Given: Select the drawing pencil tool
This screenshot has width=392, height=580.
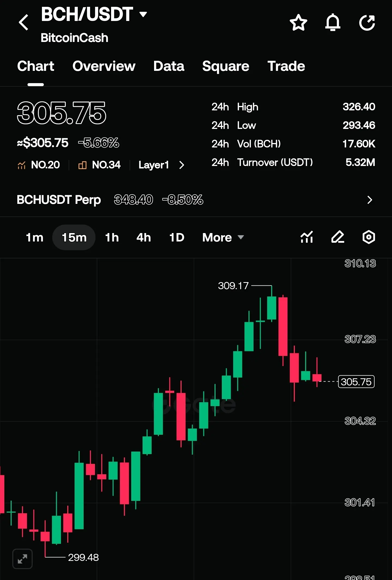Looking at the screenshot, I should pos(338,237).
